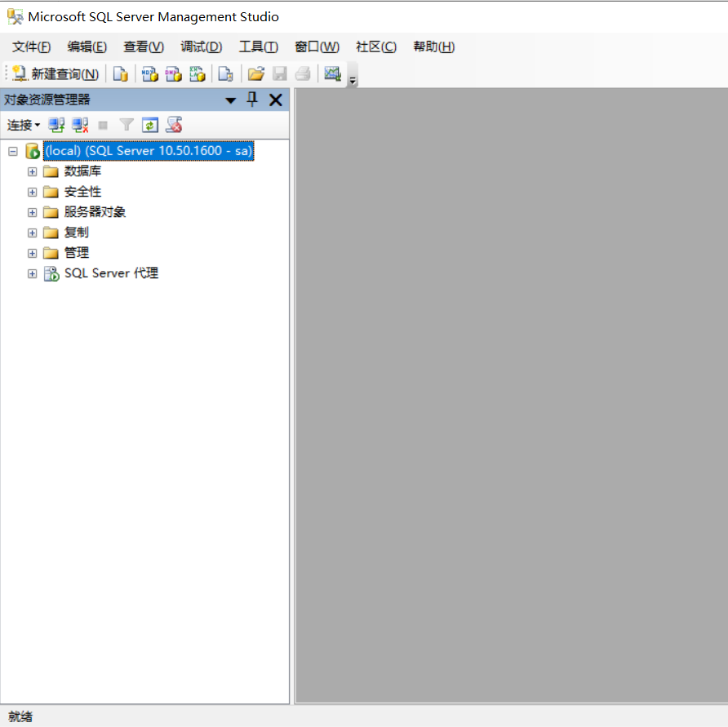Image resolution: width=728 pixels, height=727 pixels.
Task: Open the 编辑(E) menu
Action: (87, 47)
